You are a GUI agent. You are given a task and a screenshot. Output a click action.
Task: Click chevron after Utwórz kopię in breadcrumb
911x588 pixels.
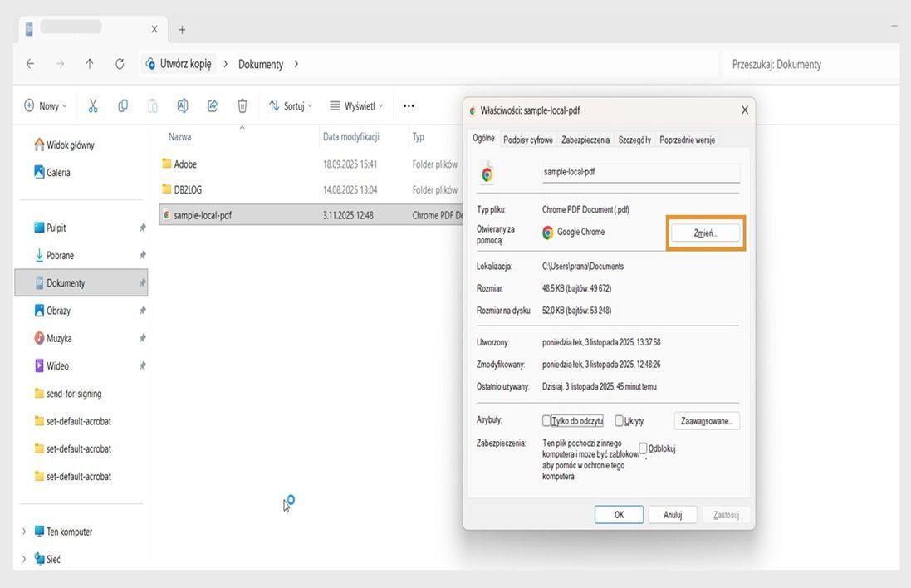(225, 64)
